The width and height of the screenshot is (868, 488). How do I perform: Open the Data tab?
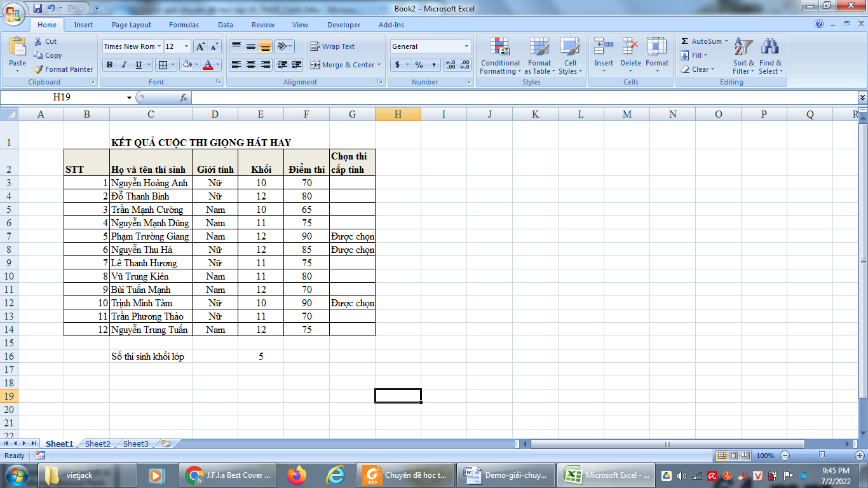pyautogui.click(x=226, y=25)
